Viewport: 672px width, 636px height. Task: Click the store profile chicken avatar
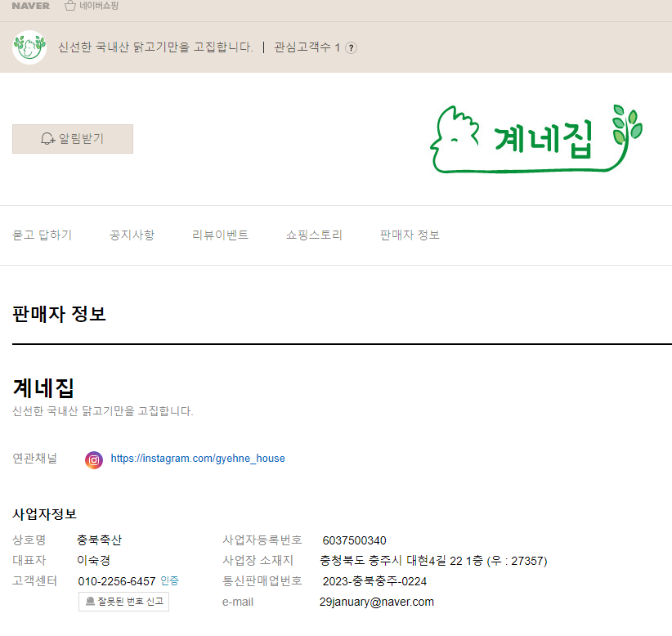click(x=29, y=47)
